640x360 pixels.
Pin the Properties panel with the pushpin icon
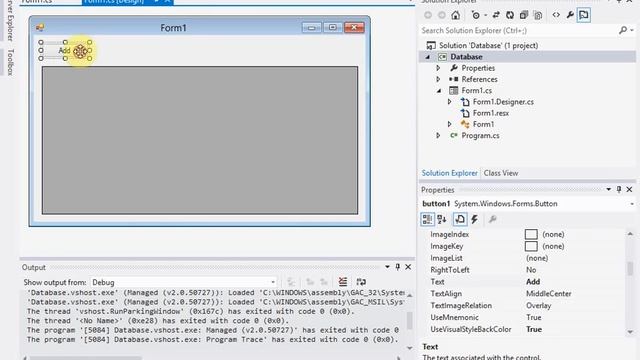point(619,189)
